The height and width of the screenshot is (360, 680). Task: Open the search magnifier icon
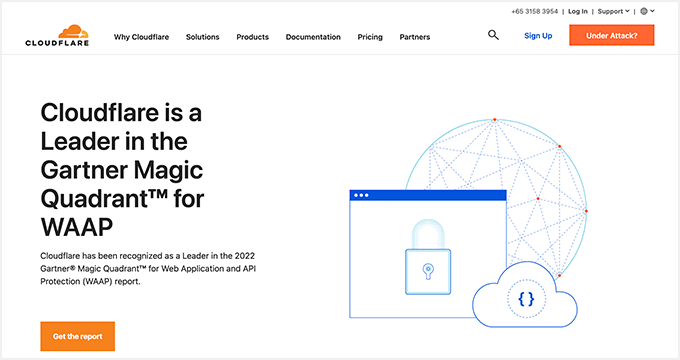pos(493,35)
